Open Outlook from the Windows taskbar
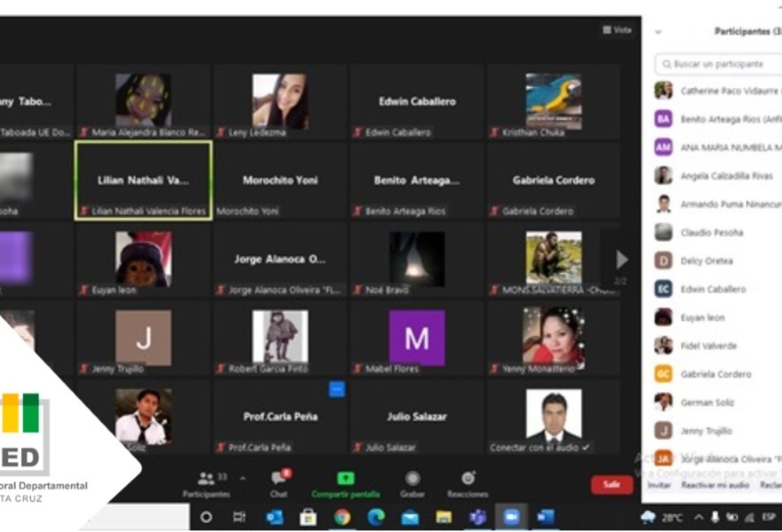Viewport: 782px width, 532px height. pos(275,517)
